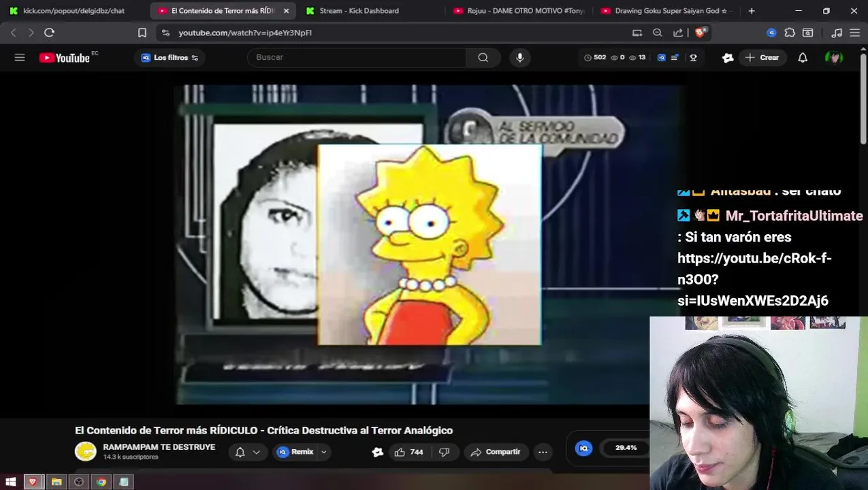Install app icon in address bar
The image size is (868, 490).
(637, 33)
